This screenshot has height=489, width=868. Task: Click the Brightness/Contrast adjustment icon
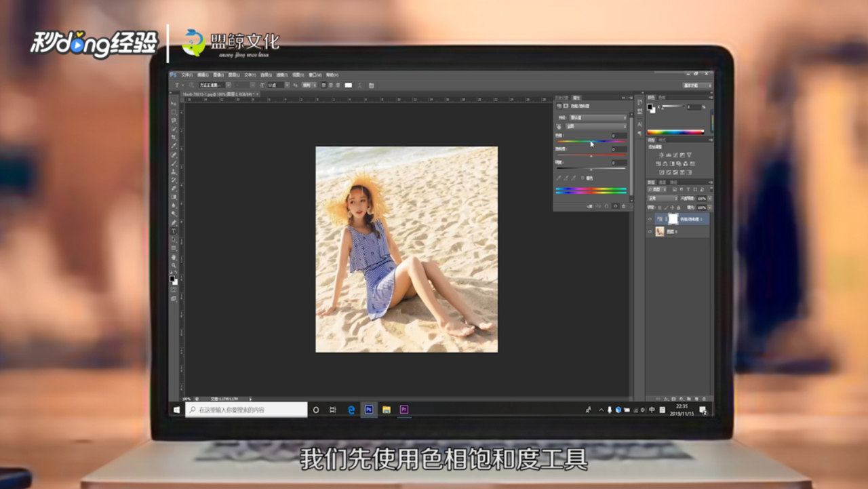661,155
